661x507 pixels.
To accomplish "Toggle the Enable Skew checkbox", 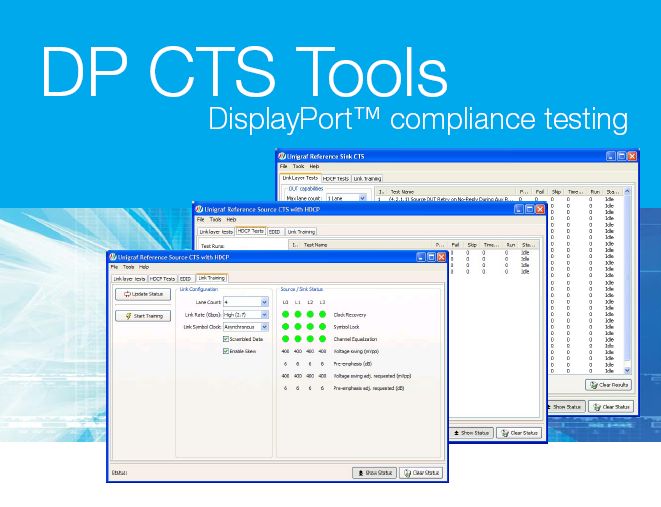I will [x=226, y=351].
